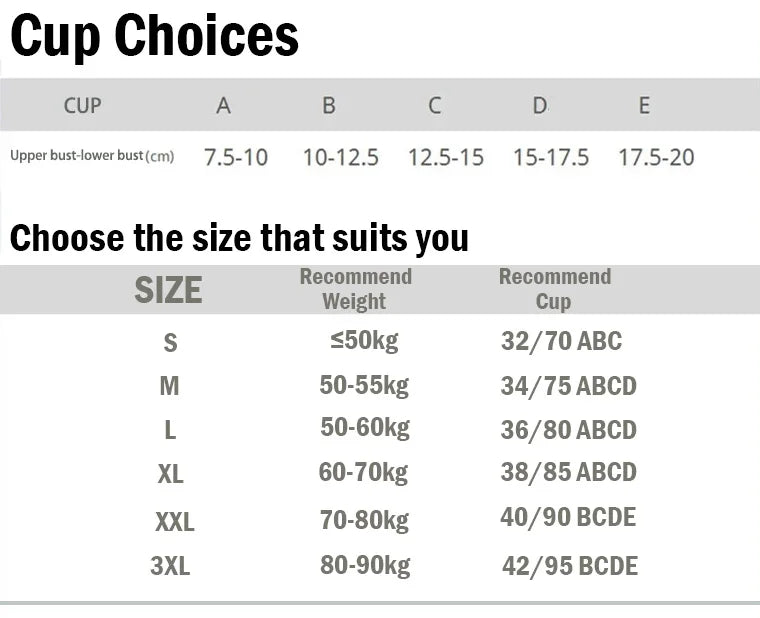Click the 17.5-20 bust difference value
This screenshot has width=760, height=618.
656,157
